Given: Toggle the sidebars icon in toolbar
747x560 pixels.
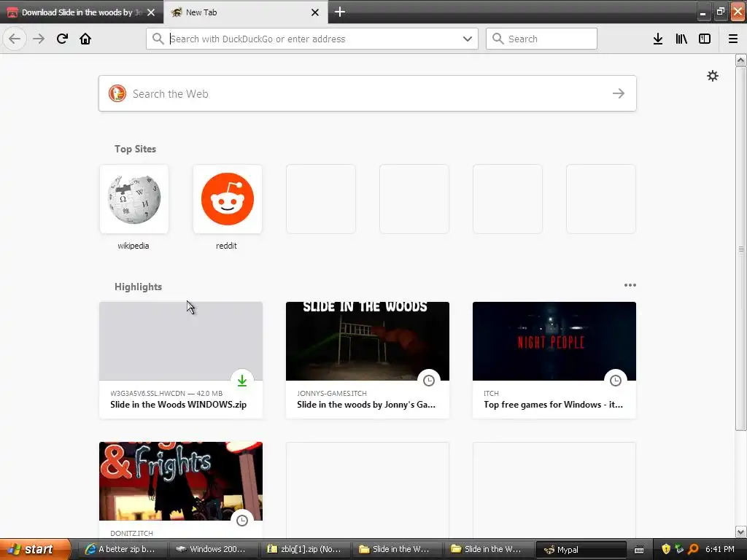Looking at the screenshot, I should [x=705, y=39].
